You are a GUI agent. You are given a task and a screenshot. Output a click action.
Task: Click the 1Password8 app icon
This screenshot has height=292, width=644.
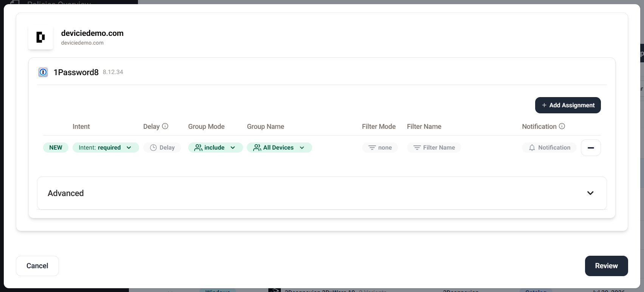[x=43, y=72]
